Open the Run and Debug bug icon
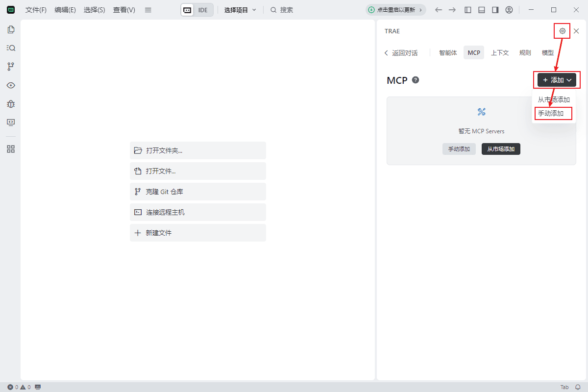Image resolution: width=588 pixels, height=392 pixels. pyautogui.click(x=11, y=104)
